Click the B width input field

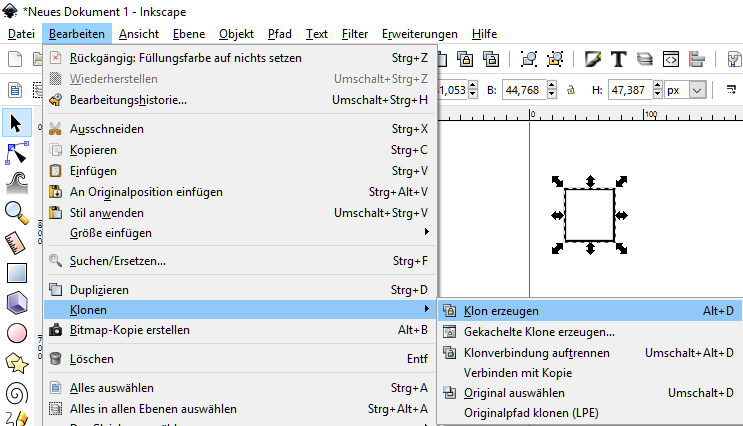(x=524, y=90)
